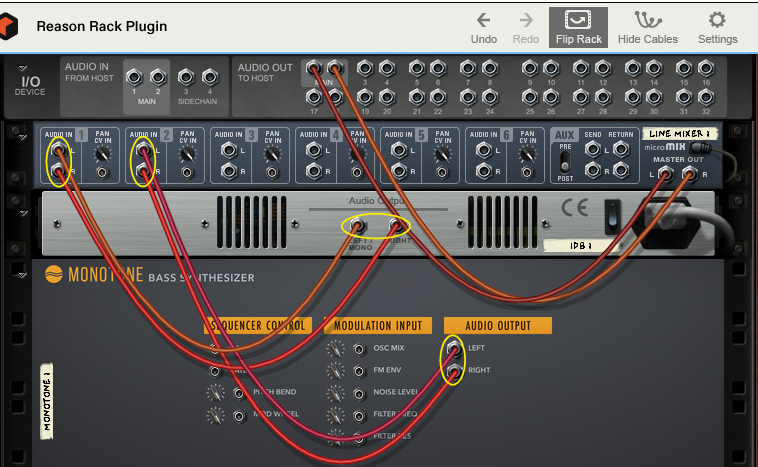Screen dimensions: 758x467
Task: Adjust OSC Mix modulation trim knob
Action: 335,349
